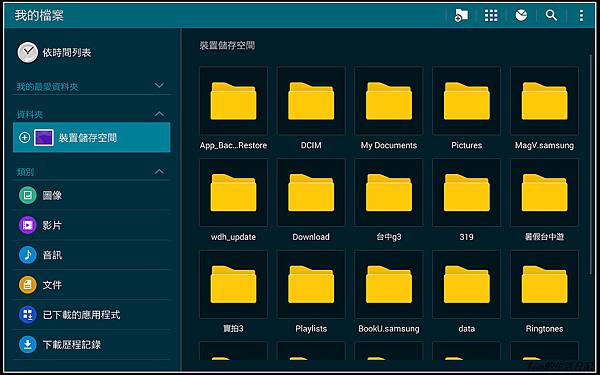Open the 已下載的應用程式 category icon
The height and width of the screenshot is (375, 600).
tap(28, 315)
